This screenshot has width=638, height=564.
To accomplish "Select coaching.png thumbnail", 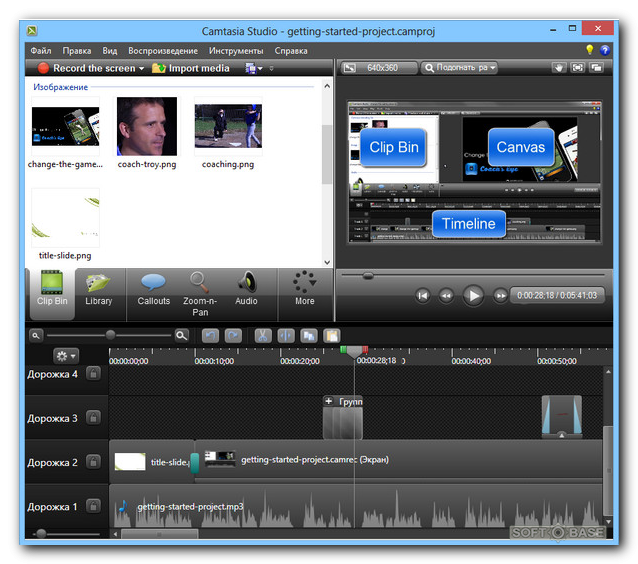I will 228,126.
